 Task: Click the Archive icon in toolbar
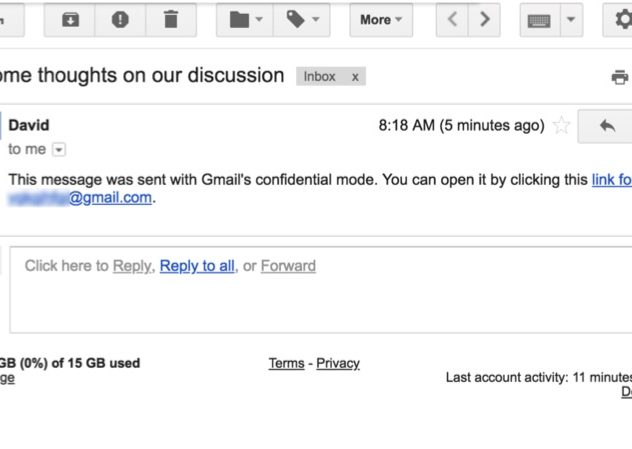click(71, 19)
